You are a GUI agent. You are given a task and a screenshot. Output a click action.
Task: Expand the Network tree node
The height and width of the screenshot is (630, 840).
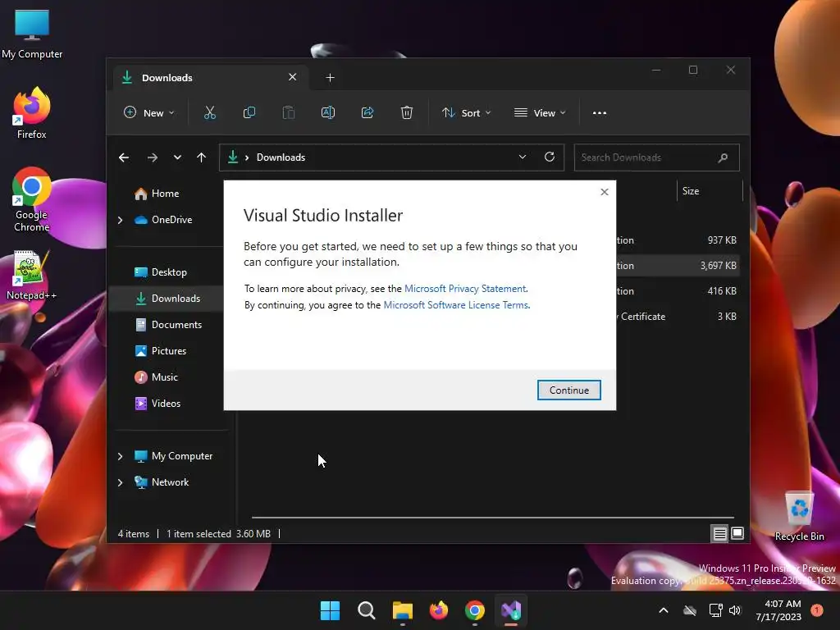point(120,482)
